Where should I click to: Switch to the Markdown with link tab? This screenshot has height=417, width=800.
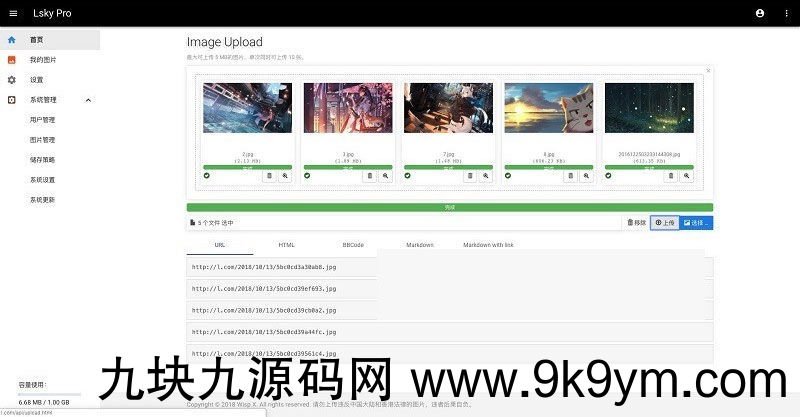(488, 245)
